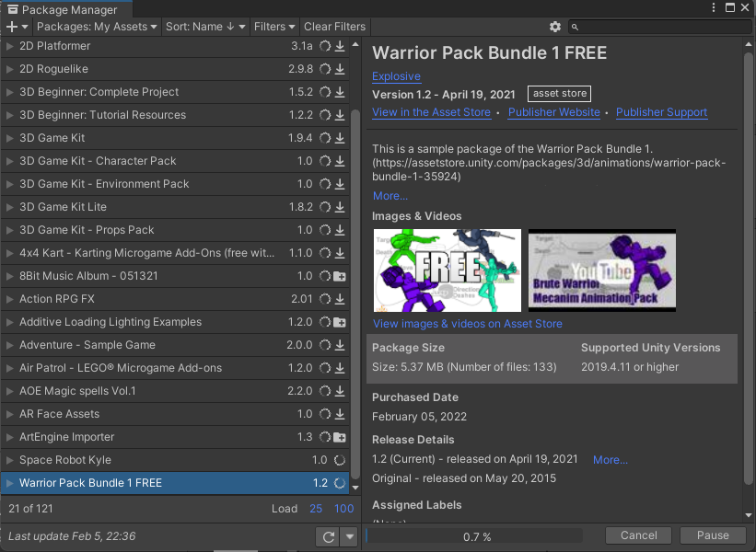Click the asset store tag label
756x552 pixels.
click(559, 94)
